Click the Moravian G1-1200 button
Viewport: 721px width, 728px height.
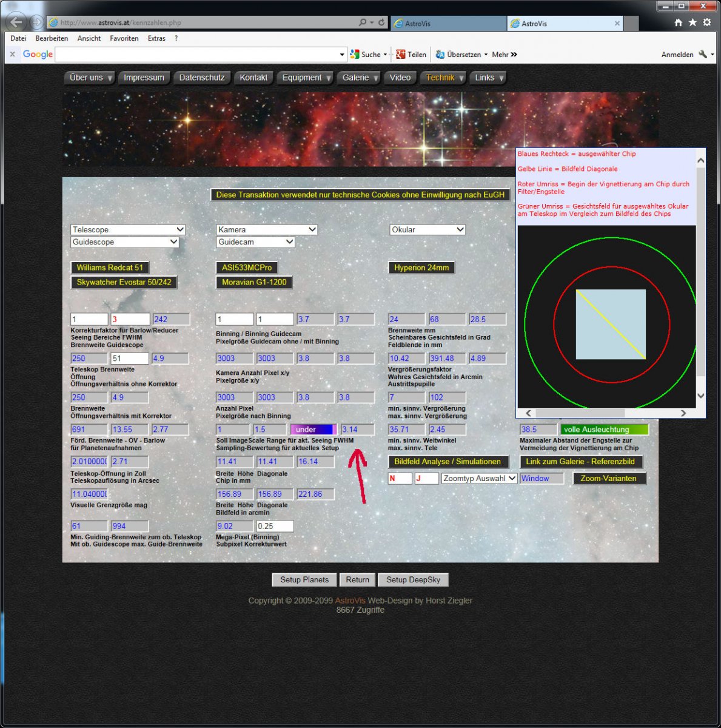tap(254, 282)
